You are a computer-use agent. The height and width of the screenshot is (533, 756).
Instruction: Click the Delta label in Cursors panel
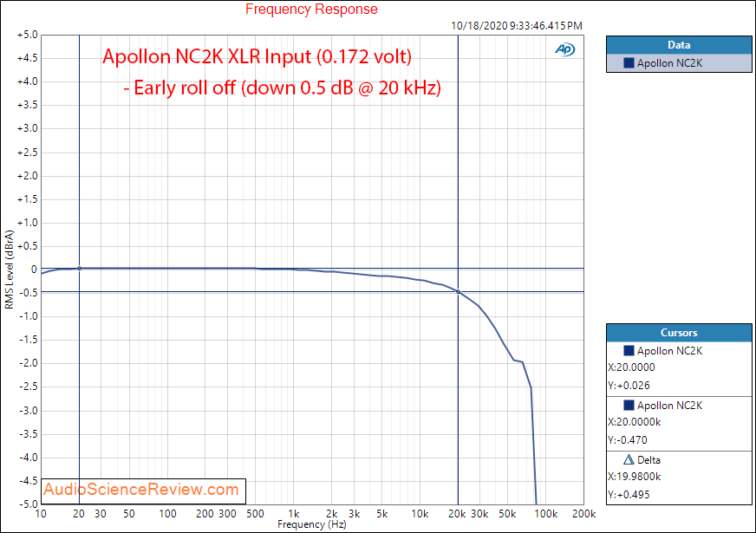point(648,459)
